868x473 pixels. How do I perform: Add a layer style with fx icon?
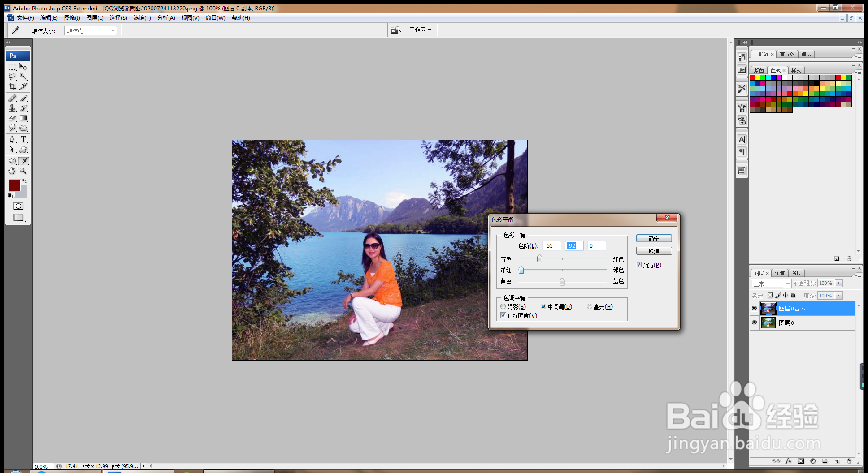point(789,461)
